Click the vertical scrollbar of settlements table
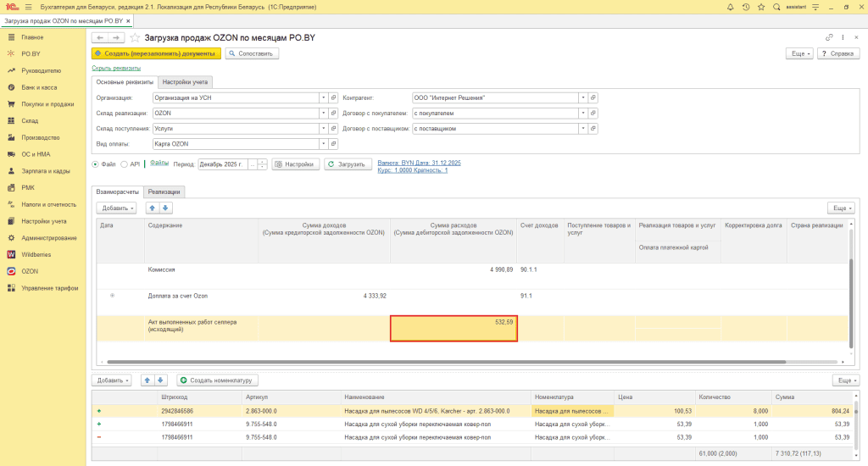This screenshot has width=868, height=466. (851, 304)
